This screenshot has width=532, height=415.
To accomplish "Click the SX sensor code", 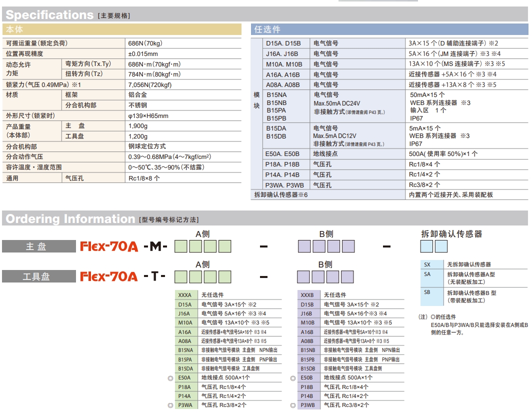I will (427, 264).
